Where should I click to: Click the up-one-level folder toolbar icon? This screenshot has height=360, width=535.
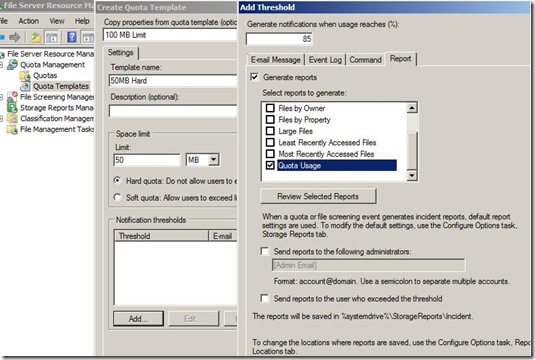coord(35,37)
